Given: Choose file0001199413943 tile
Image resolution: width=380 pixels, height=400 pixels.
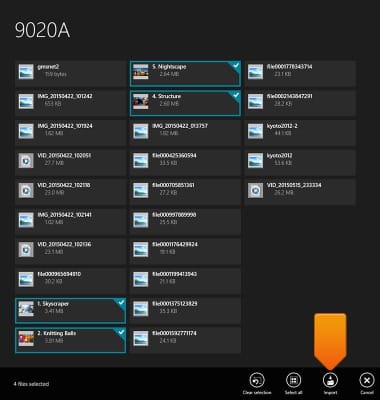Looking at the screenshot, I should point(185,281).
